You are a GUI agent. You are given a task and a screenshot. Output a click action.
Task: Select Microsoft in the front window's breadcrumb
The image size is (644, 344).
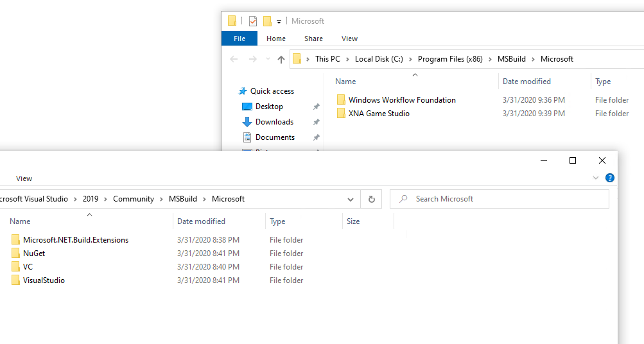click(229, 199)
